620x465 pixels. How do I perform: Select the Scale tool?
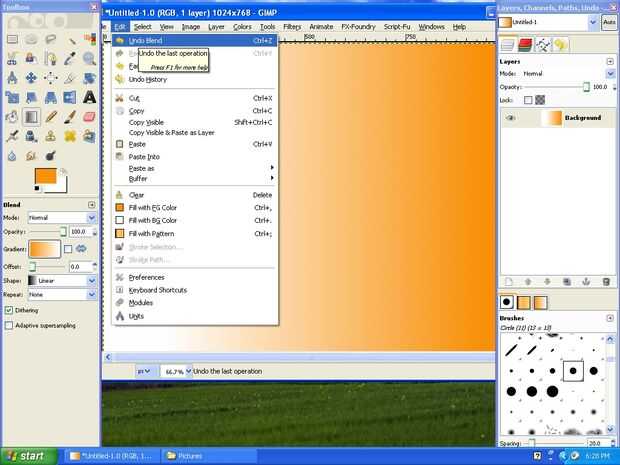pyautogui.click(x=12, y=97)
